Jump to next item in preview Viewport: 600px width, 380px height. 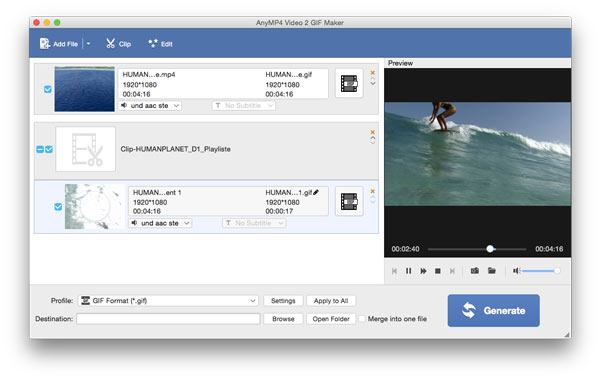[452, 271]
